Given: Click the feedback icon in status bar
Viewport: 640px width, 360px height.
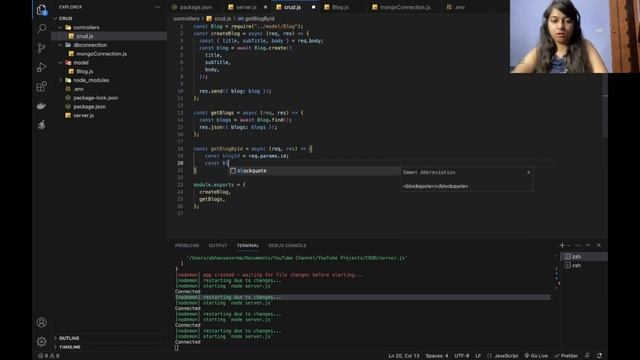Looking at the screenshot, I should [x=587, y=356].
